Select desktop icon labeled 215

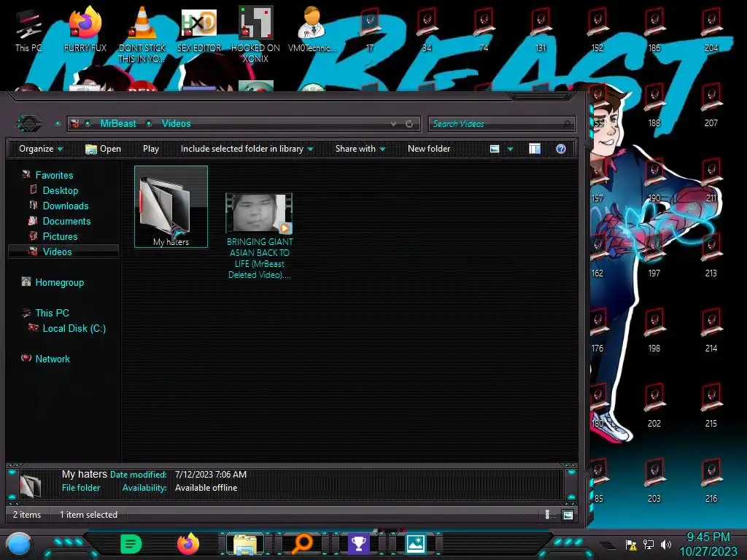[711, 405]
